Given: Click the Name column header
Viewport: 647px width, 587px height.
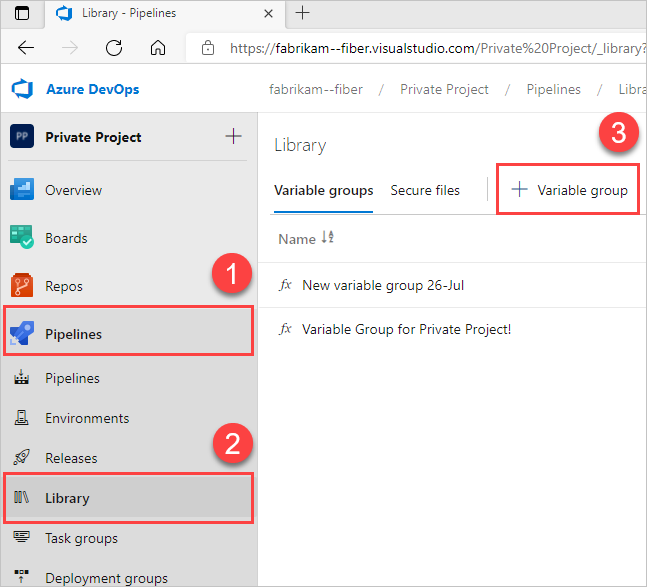Looking at the screenshot, I should 297,239.
